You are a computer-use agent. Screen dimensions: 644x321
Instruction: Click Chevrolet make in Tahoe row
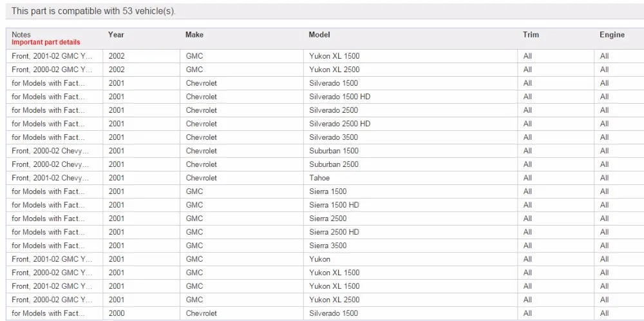(201, 178)
